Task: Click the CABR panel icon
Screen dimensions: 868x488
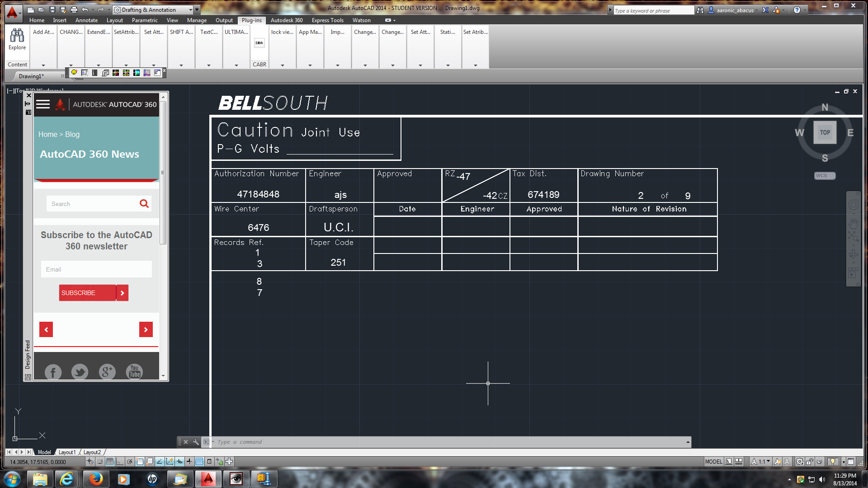Action: [259, 43]
